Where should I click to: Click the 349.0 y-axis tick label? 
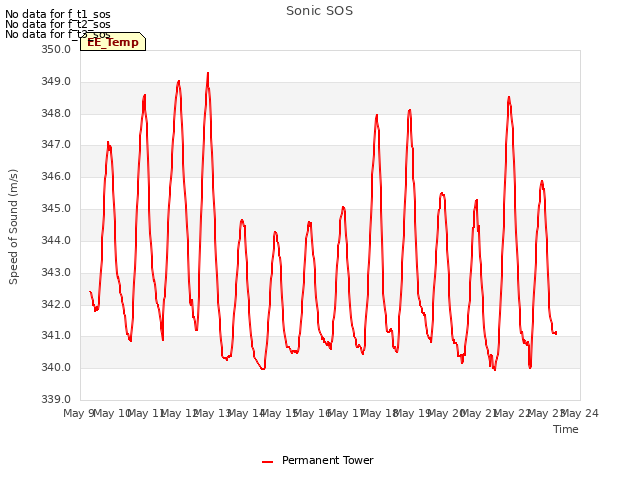pyautogui.click(x=56, y=81)
